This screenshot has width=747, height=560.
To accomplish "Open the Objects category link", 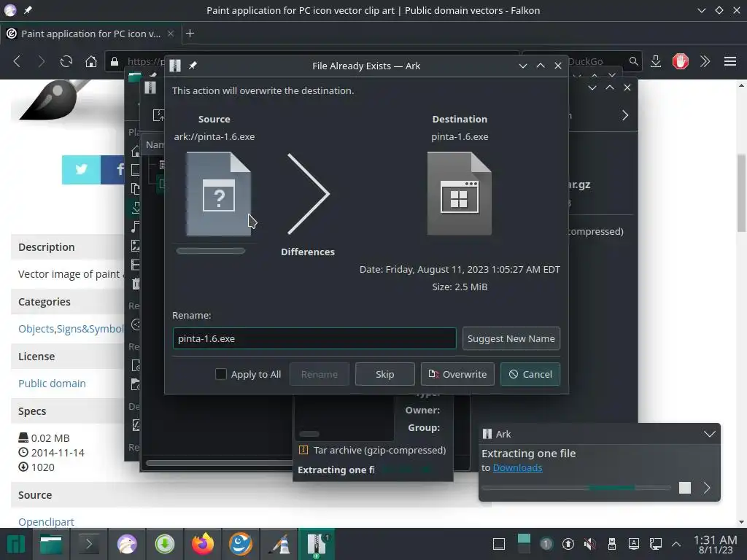I will [36, 329].
